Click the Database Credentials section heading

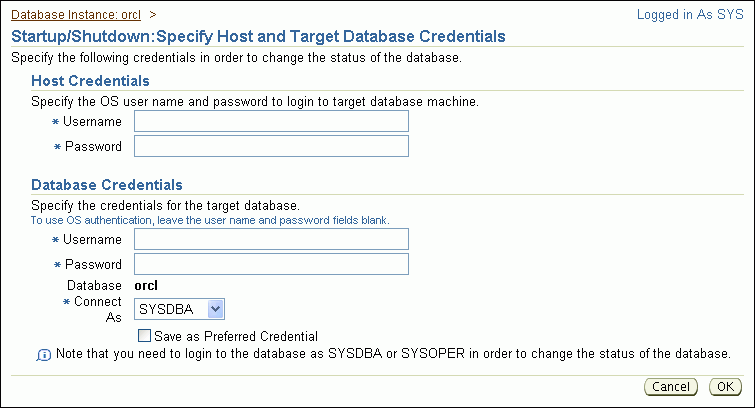(106, 185)
